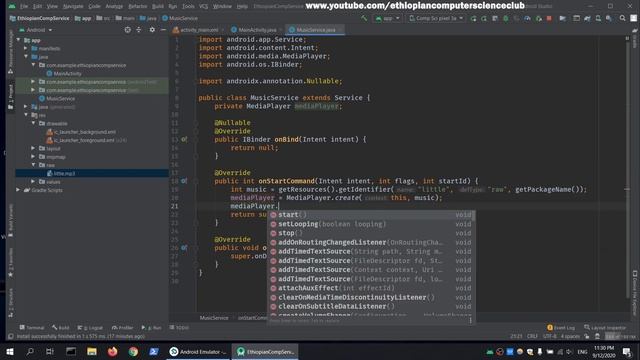The height and width of the screenshot is (360, 640).
Task: Choose addOnRoutingChangedListener suggestion
Action: 370,242
